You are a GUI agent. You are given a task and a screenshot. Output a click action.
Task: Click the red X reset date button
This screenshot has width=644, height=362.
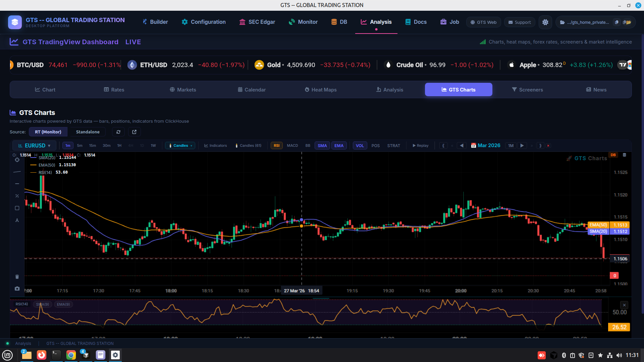[548, 145]
